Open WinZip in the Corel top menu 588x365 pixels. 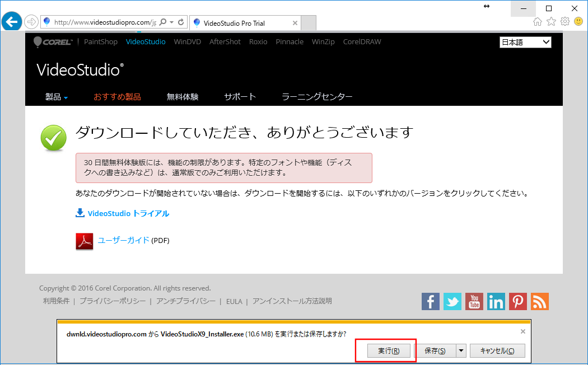coord(323,41)
